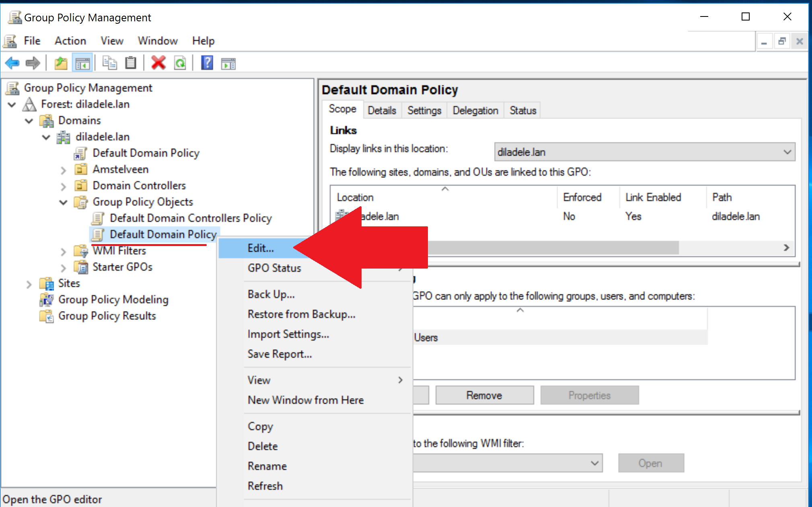Open the Window menu

[158, 41]
